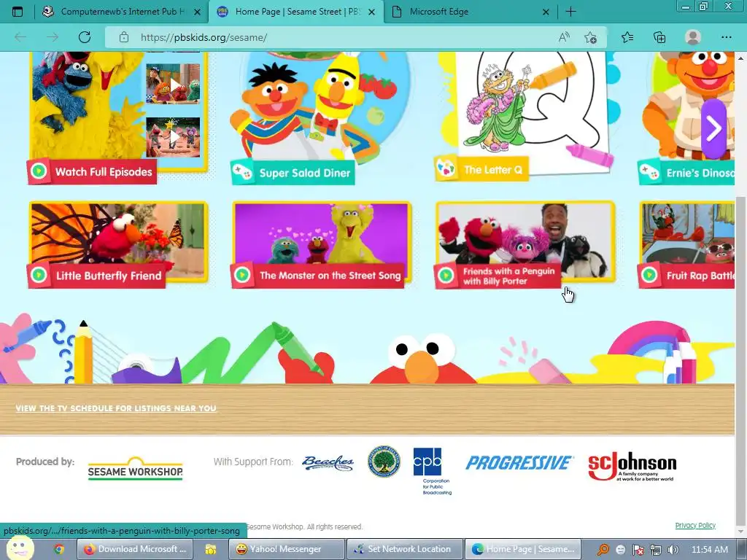Click the Beaches sponsor logo
Image resolution: width=747 pixels, height=560 pixels.
tap(328, 462)
